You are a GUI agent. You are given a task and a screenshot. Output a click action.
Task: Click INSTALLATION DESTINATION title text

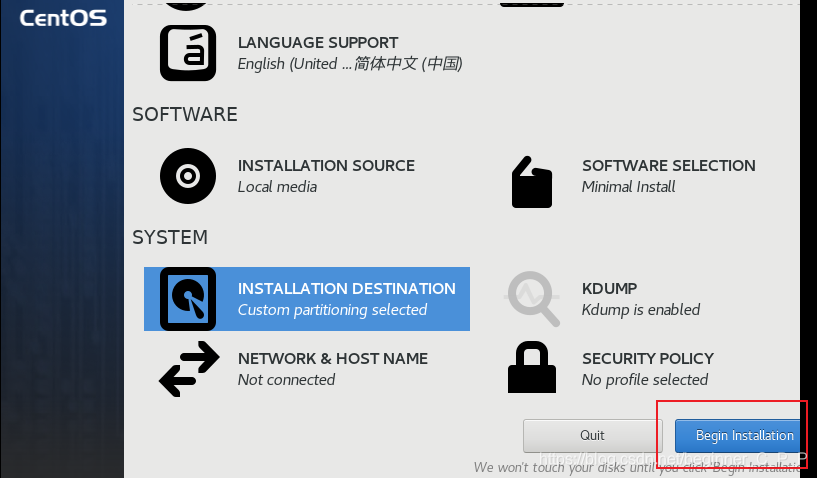click(x=346, y=289)
